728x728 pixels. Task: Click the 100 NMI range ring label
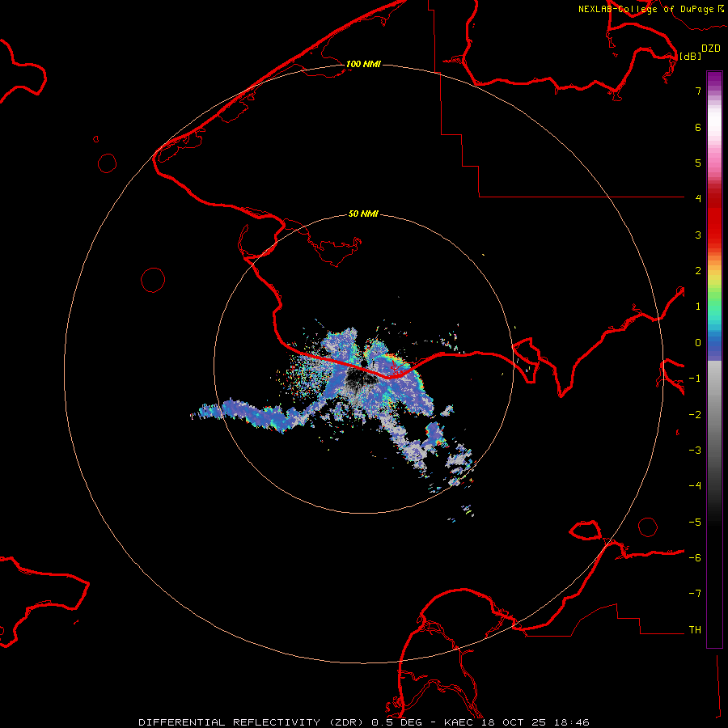click(363, 64)
